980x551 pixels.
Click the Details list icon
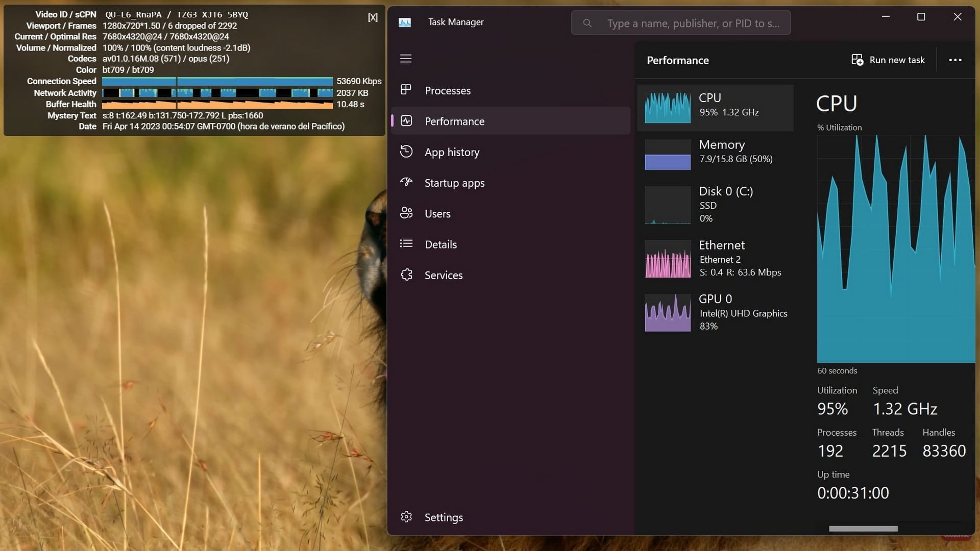406,244
